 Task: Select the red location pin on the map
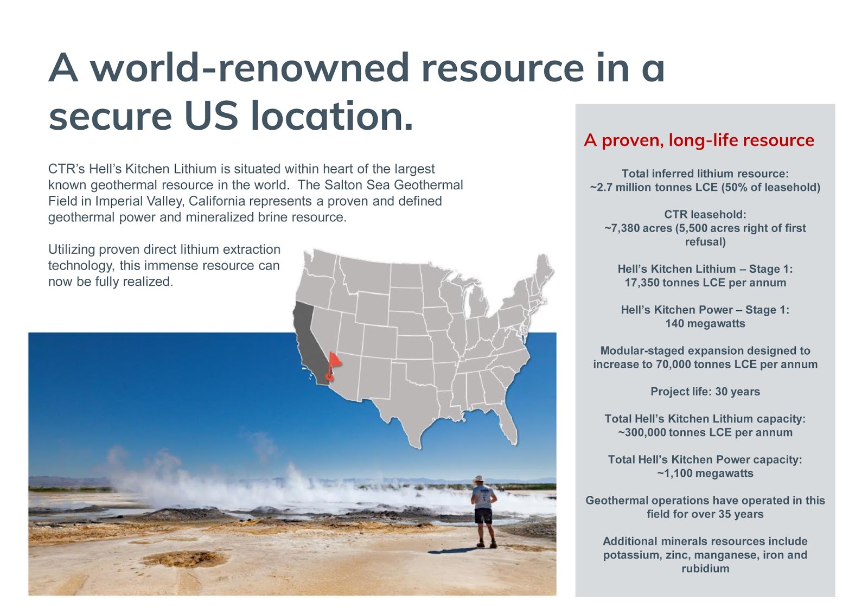pyautogui.click(x=333, y=364)
